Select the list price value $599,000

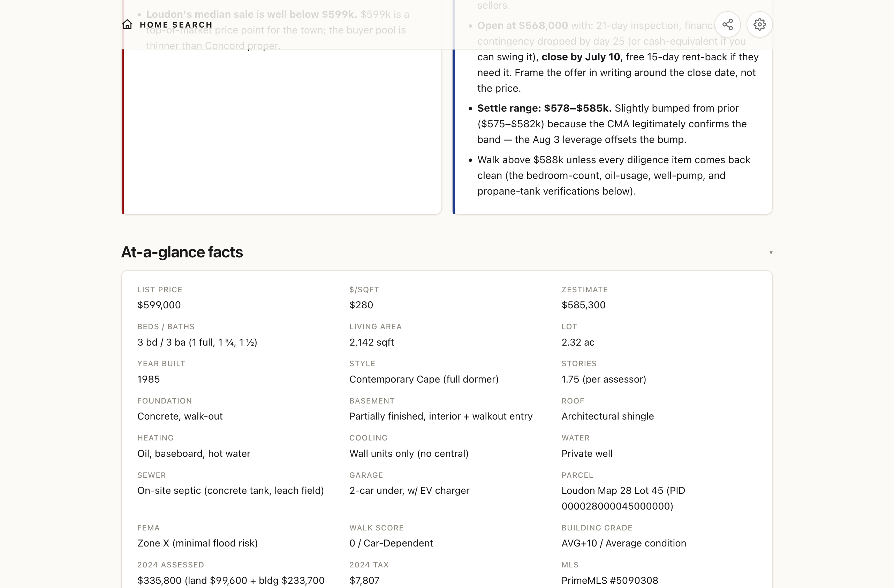tap(159, 305)
